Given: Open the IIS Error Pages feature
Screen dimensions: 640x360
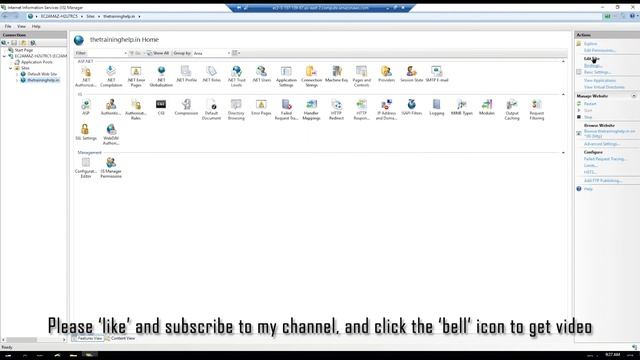Looking at the screenshot, I should [x=261, y=107].
